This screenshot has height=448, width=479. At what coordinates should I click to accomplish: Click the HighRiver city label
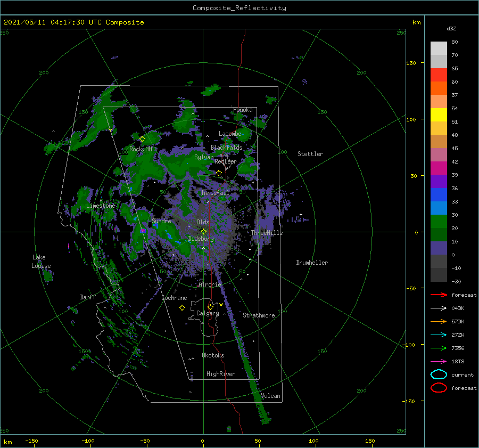tap(221, 374)
